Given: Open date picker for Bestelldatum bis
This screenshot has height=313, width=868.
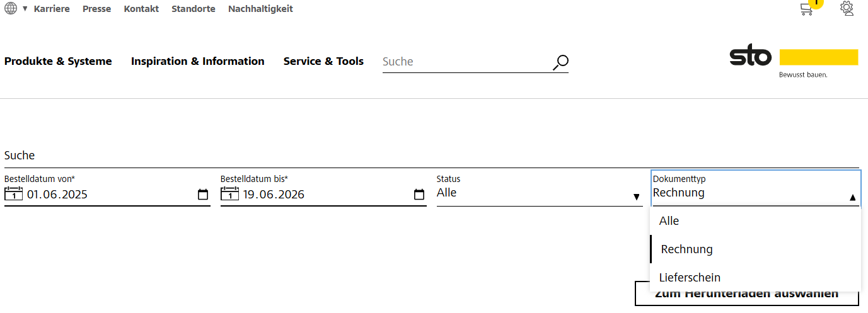Looking at the screenshot, I should 419,195.
